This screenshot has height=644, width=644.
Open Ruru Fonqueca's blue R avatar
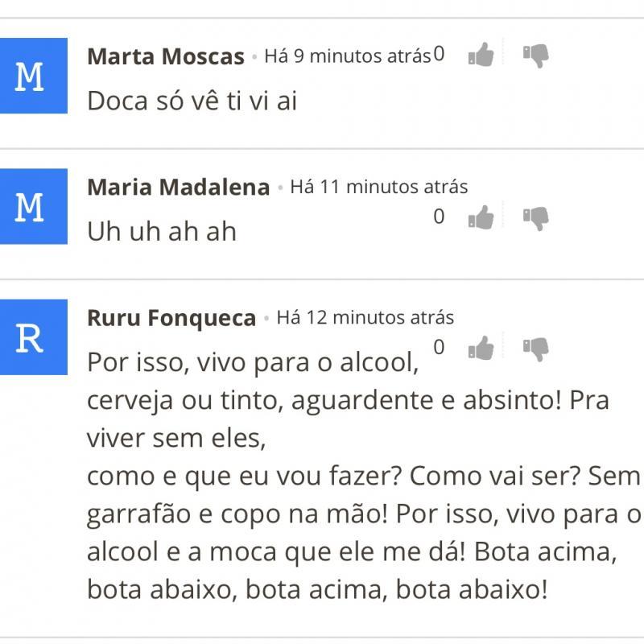(x=34, y=336)
